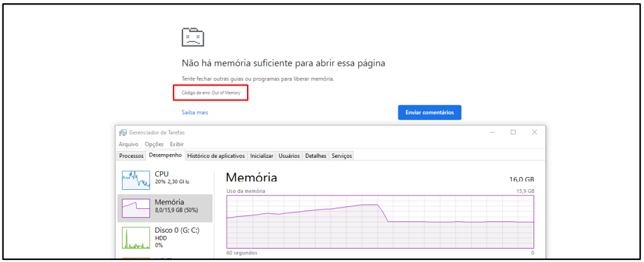Click the 'Uso da memória' label
Image resolution: width=644 pixels, height=262 pixels.
point(246,191)
